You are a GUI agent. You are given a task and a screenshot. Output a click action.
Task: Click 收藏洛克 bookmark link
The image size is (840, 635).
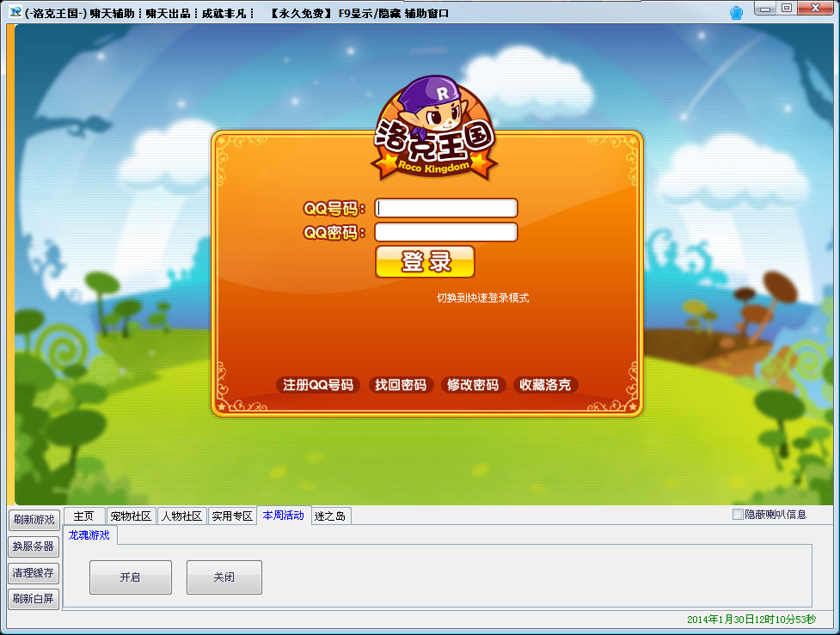pos(545,385)
